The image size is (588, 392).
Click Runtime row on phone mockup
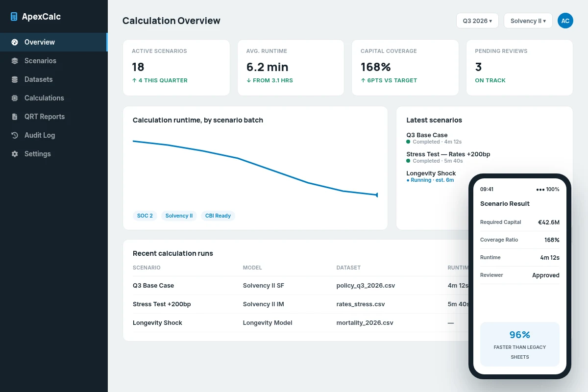pyautogui.click(x=520, y=258)
